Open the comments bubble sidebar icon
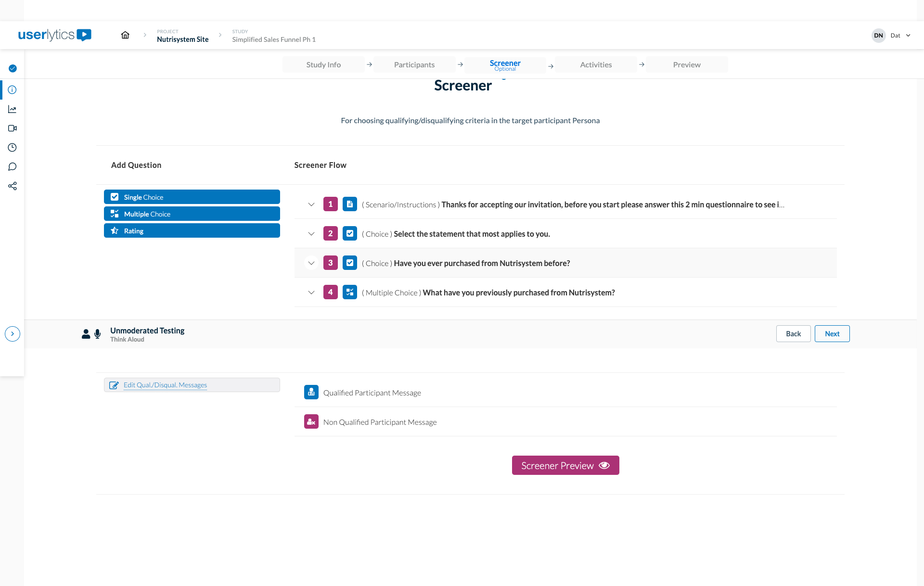Viewport: 924px width, 586px height. (x=13, y=167)
